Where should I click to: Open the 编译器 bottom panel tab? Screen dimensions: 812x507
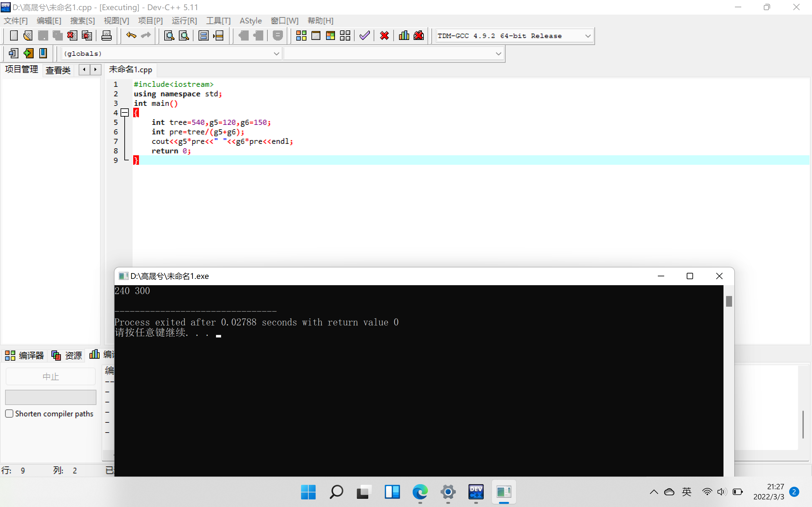coord(25,356)
